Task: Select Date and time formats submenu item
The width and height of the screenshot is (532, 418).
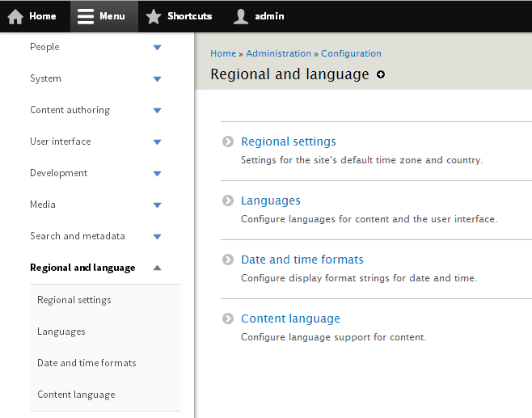Action: click(x=87, y=363)
